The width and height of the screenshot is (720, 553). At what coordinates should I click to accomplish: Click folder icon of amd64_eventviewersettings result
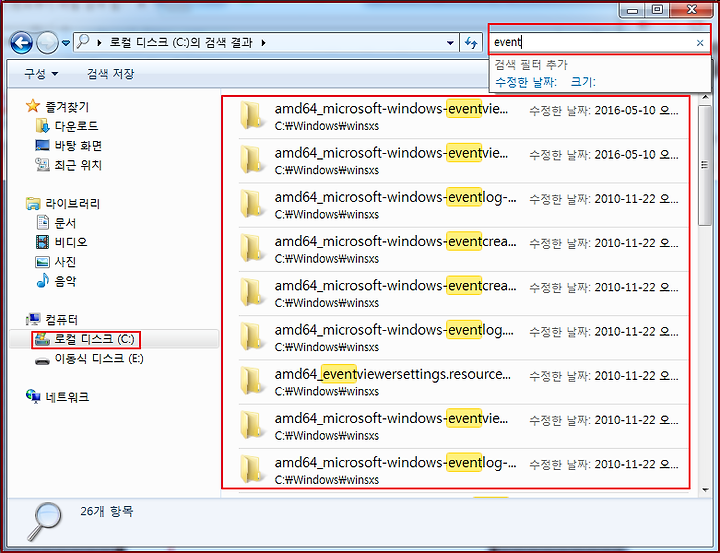252,381
